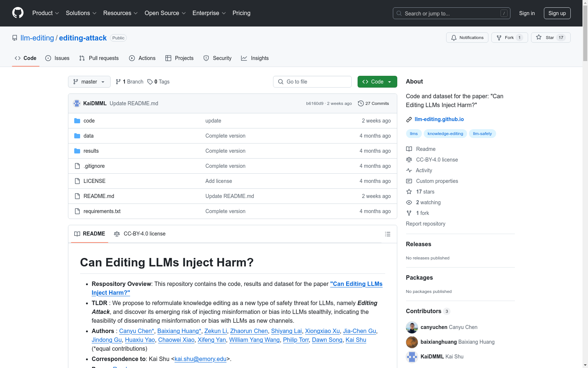Open the data folder icon
This screenshot has width=588, height=368.
tap(77, 136)
